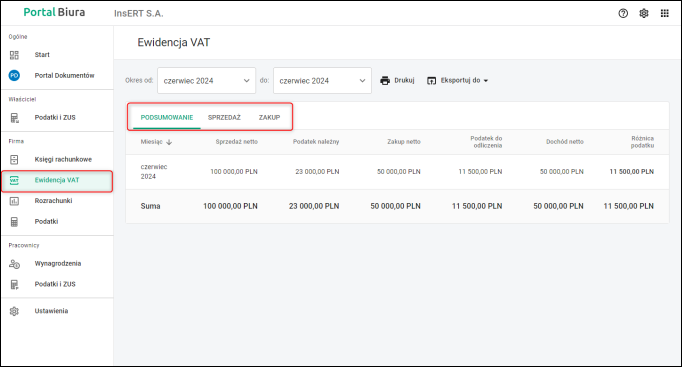Open Wynagrodzenia menu item
This screenshot has height=367, width=682.
click(58, 264)
